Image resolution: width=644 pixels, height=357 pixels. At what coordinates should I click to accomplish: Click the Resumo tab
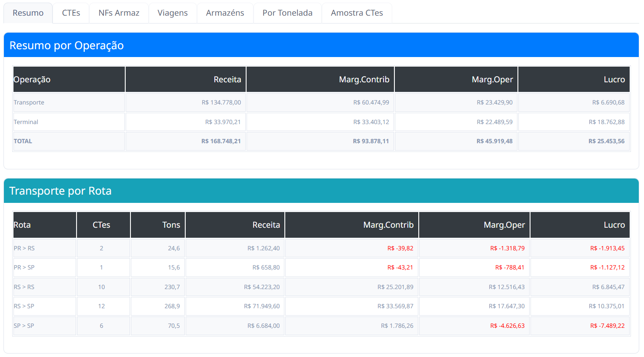click(28, 13)
